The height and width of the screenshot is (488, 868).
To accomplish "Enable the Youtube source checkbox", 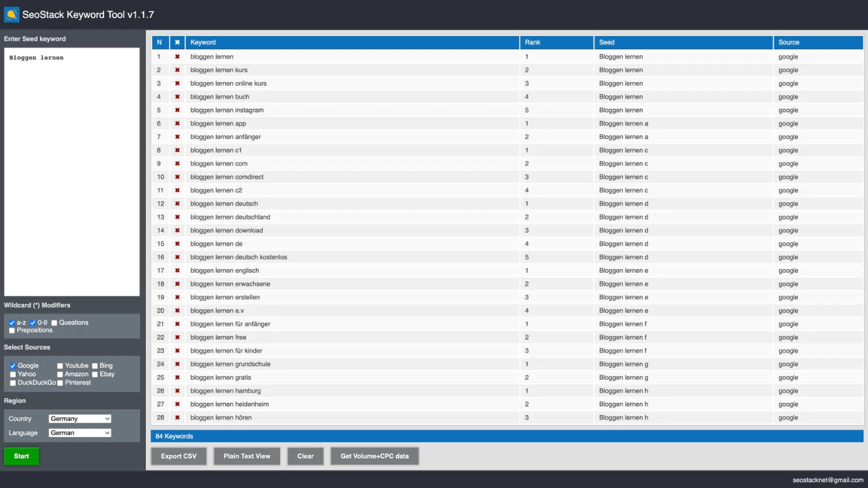I will 60,366.
